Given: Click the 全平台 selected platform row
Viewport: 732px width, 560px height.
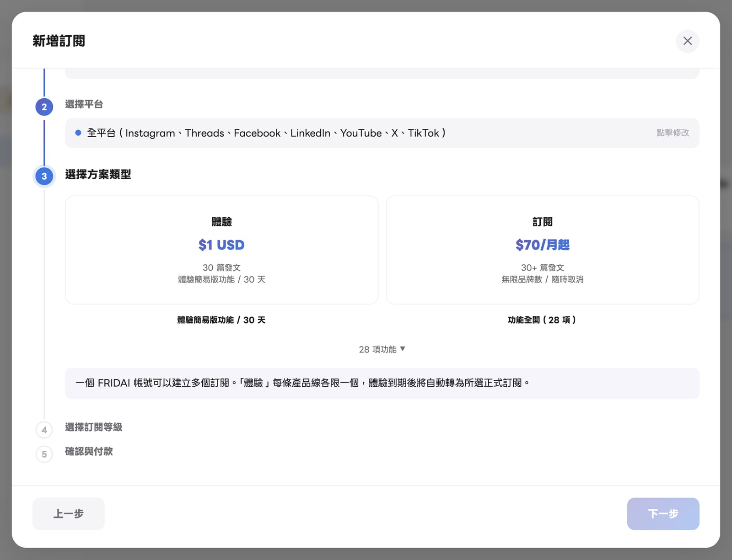Looking at the screenshot, I should 382,133.
